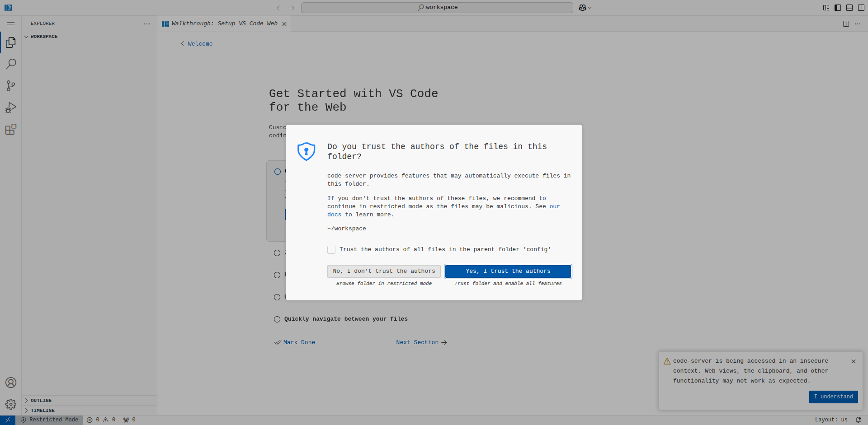Open the 'our docs' link in dialog
The height and width of the screenshot is (425, 868).
coord(555,206)
